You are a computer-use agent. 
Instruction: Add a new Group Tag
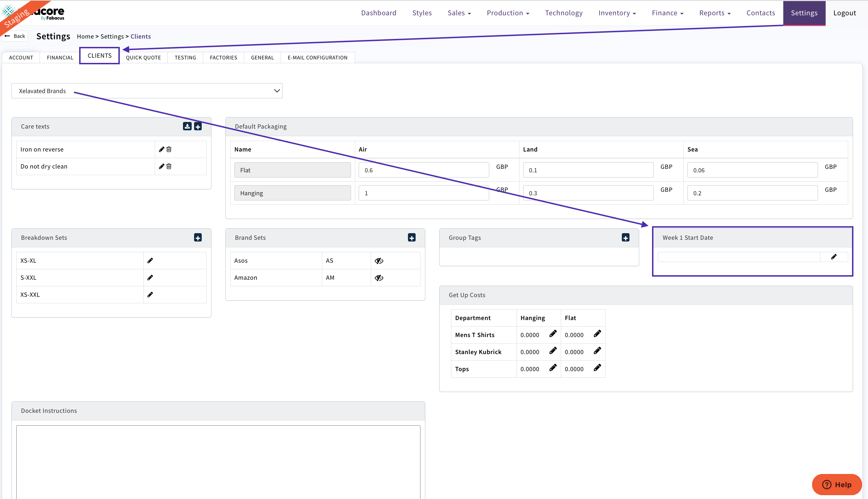coord(625,238)
